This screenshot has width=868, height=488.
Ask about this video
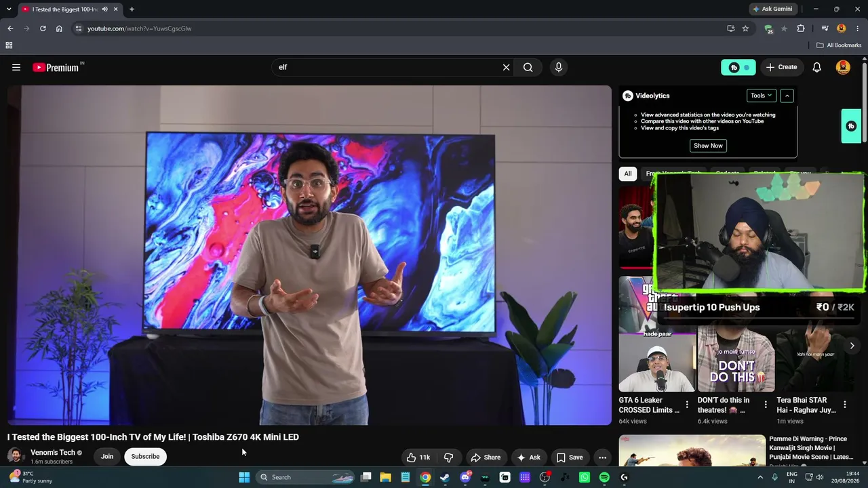528,457
